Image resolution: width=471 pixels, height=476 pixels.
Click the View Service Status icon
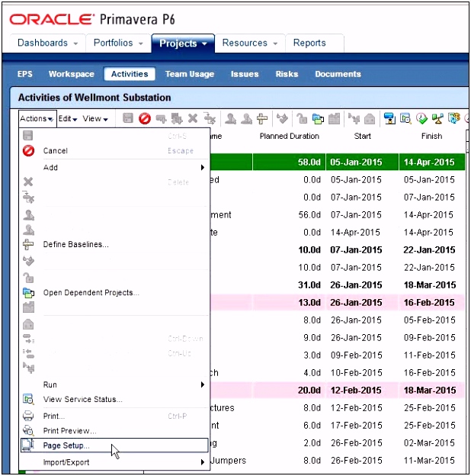[x=28, y=399]
